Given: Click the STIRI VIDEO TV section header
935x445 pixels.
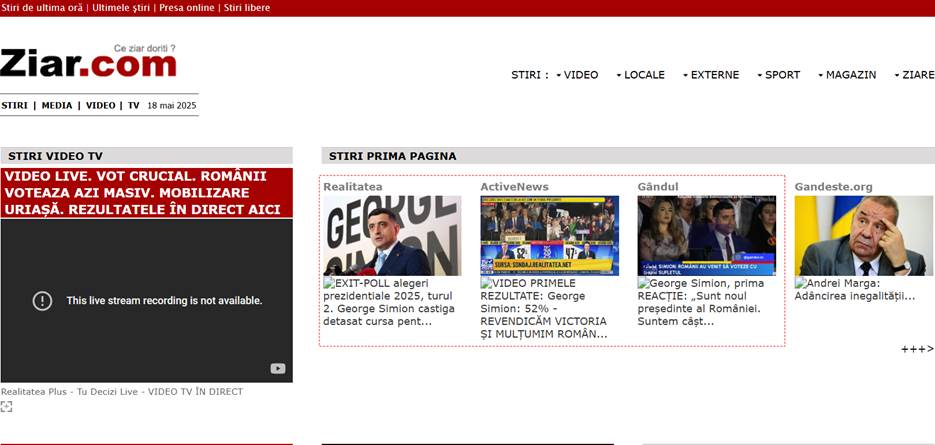Looking at the screenshot, I should pyautogui.click(x=147, y=156).
